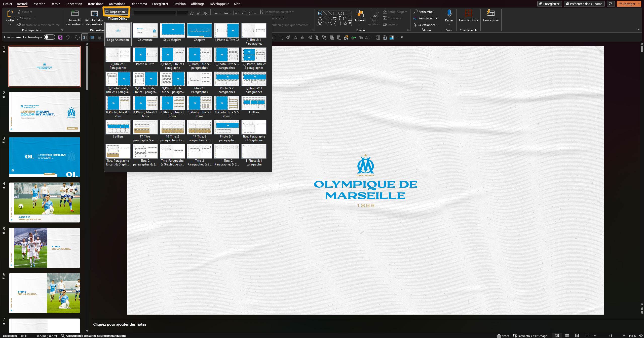Collapse the ribbon chevron
644x338 pixels.
[638, 29]
